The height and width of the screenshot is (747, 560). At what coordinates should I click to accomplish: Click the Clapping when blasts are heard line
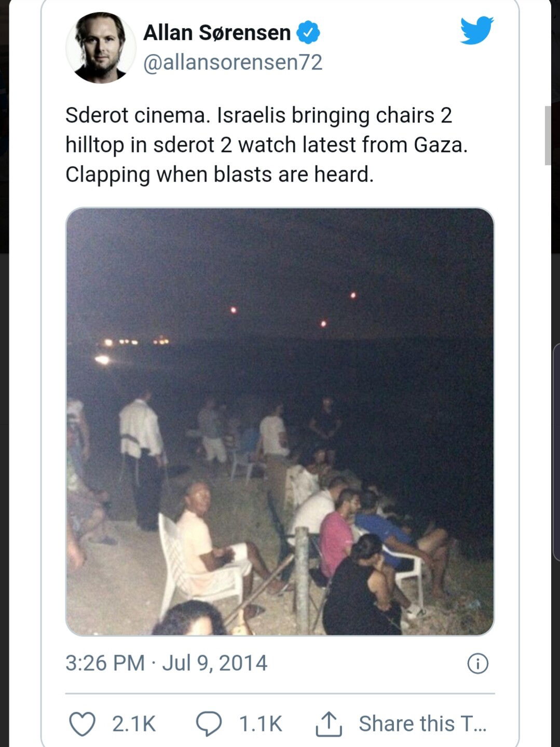coord(219,174)
